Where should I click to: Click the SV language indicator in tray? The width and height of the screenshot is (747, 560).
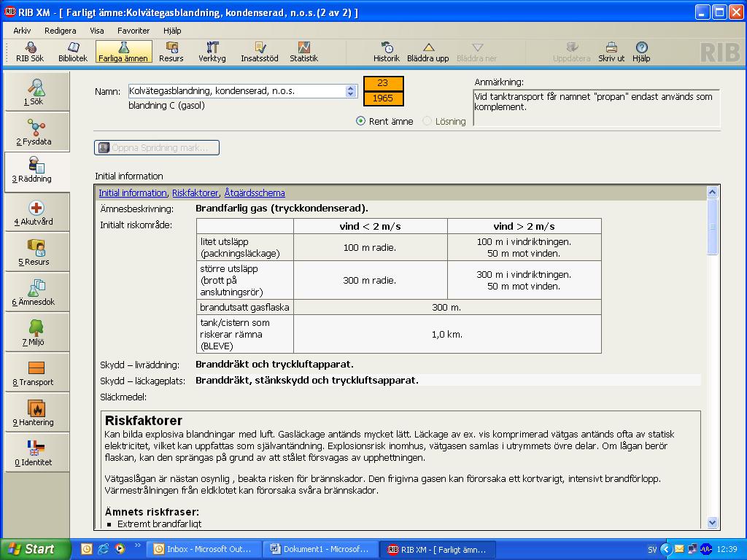(x=652, y=550)
